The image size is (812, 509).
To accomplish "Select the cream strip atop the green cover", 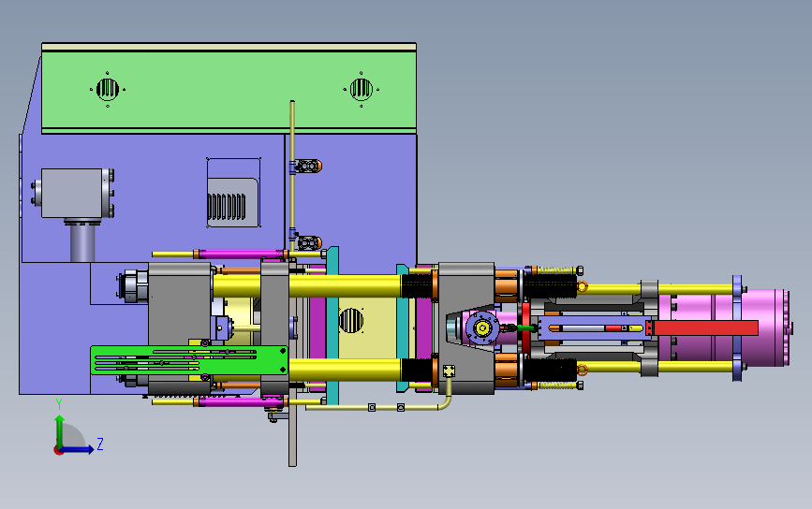I will coord(229,47).
